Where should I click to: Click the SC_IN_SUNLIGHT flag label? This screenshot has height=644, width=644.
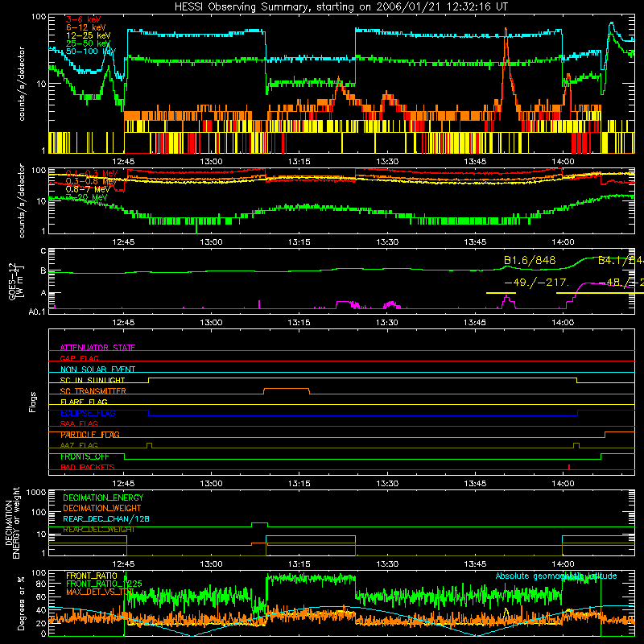point(93,380)
